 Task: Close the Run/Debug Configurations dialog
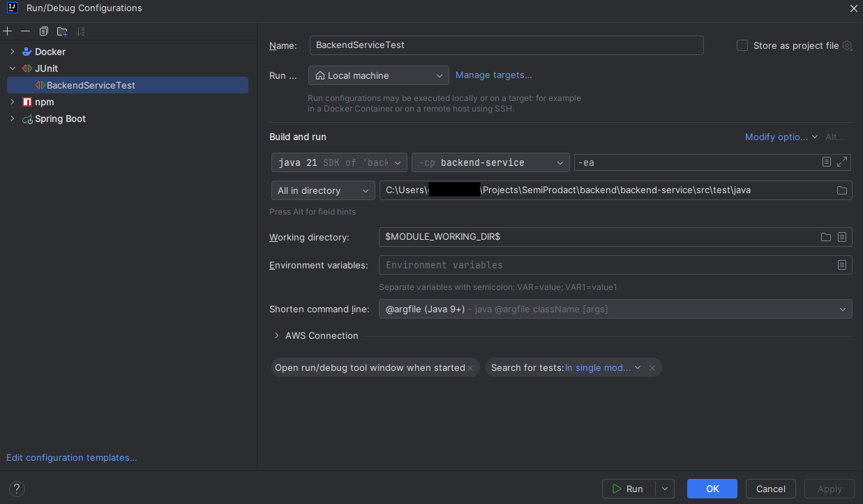[853, 8]
